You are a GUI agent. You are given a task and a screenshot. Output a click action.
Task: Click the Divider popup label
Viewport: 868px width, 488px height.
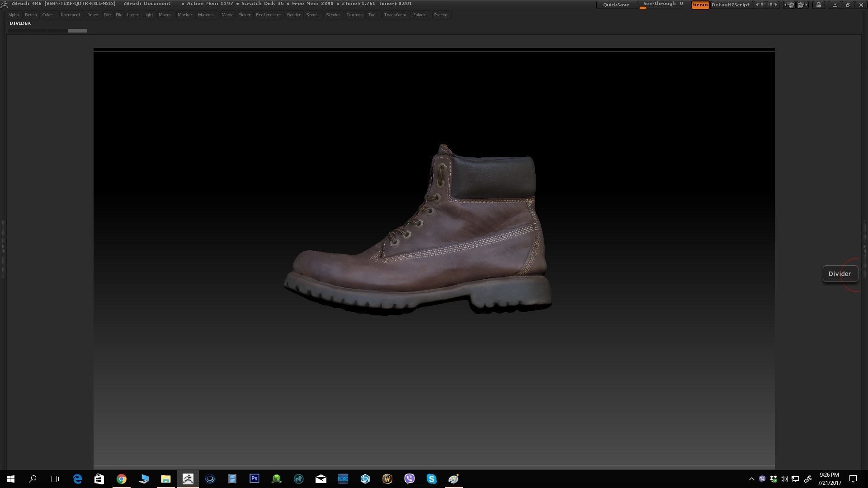pos(840,273)
